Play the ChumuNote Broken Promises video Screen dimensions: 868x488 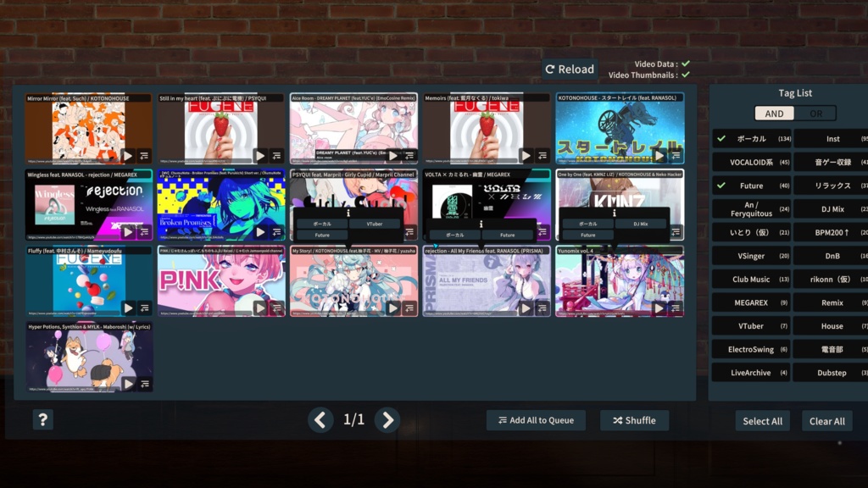point(261,232)
